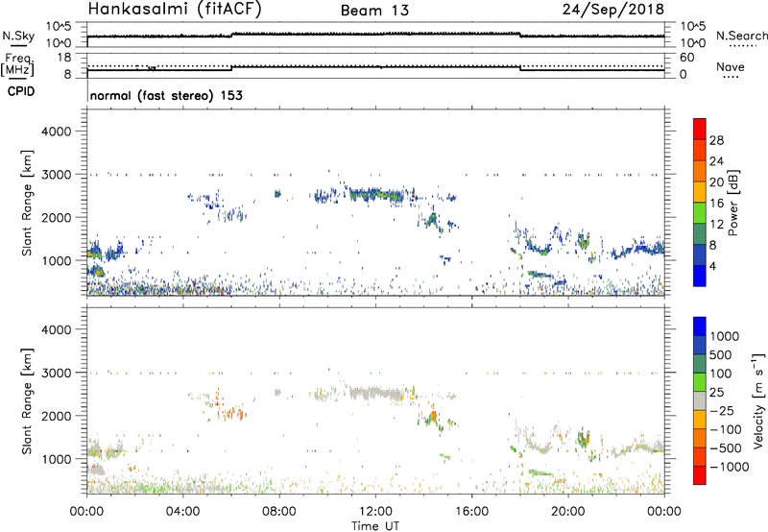Click the "Slant Range [km]" label of power panel
This screenshot has width=768, height=532.
click(27, 203)
